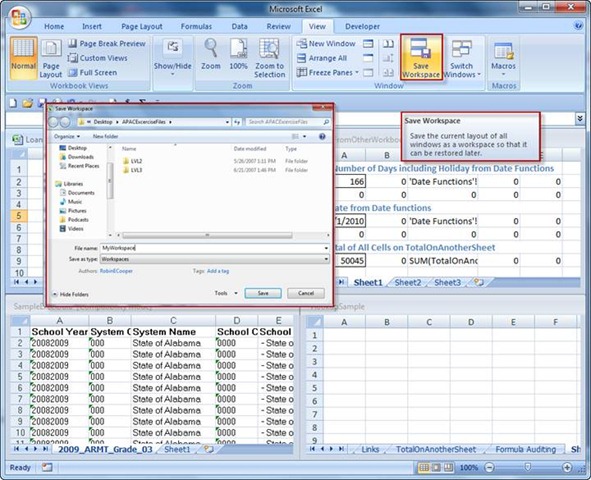Click the Excel help icon in ribbon
The width and height of the screenshot is (591, 480).
(x=578, y=26)
